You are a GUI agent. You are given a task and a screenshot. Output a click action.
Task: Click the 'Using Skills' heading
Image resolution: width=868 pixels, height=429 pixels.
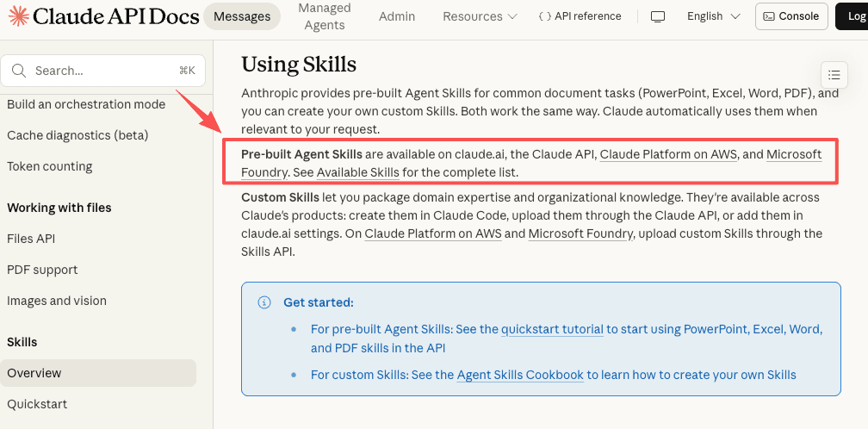(299, 65)
